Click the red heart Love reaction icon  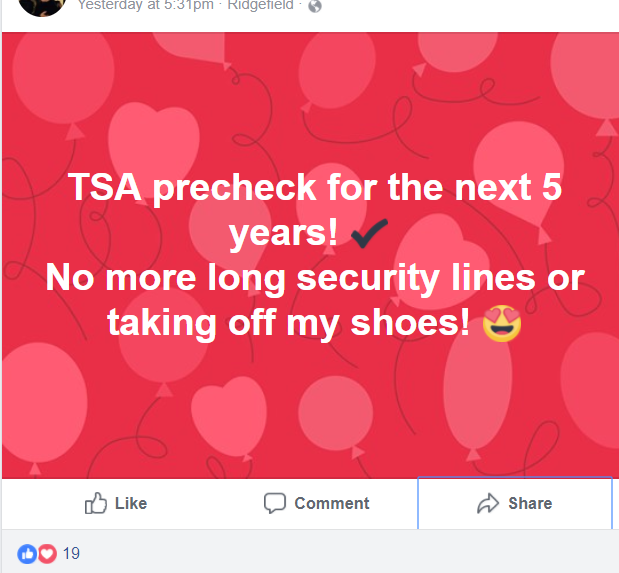point(46,553)
